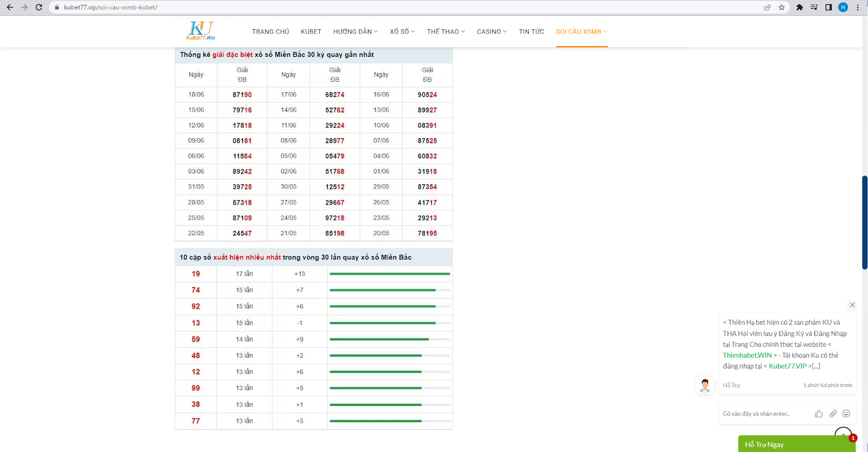Viewport: 868px width, 452px height.
Task: Click the scroll-to-top circle button
Action: (843, 432)
